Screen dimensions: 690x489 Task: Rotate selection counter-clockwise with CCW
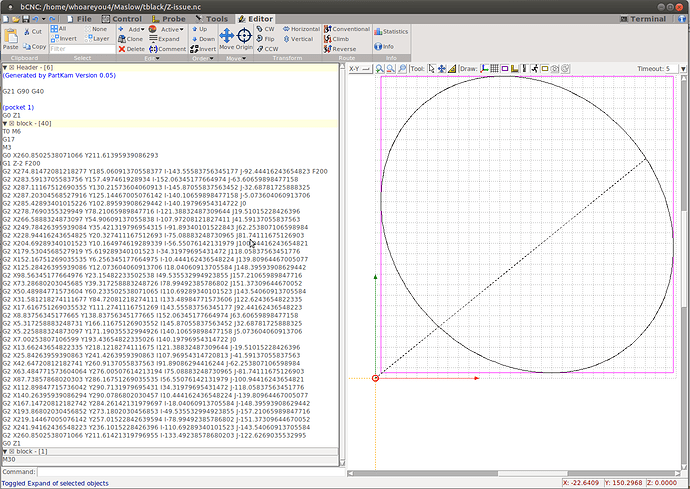click(x=267, y=49)
